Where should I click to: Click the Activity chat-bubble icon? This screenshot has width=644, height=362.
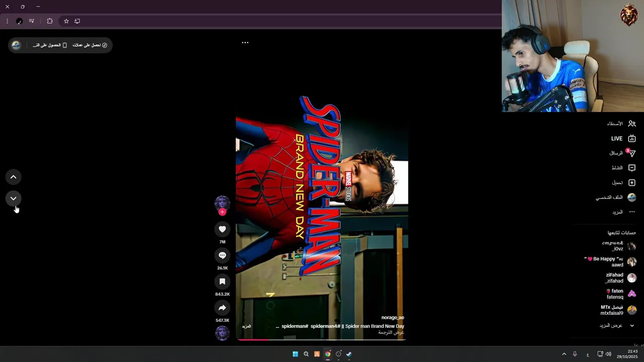click(632, 168)
